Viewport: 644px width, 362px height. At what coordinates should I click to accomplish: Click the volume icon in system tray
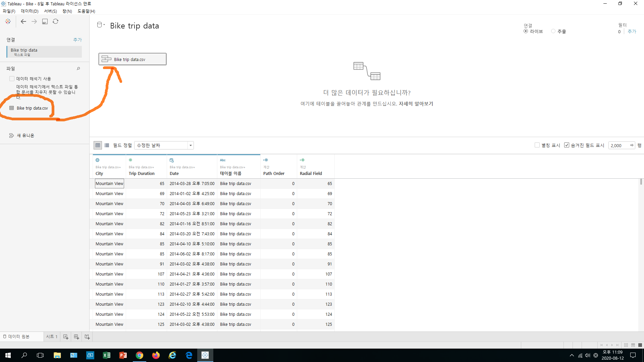(588, 355)
